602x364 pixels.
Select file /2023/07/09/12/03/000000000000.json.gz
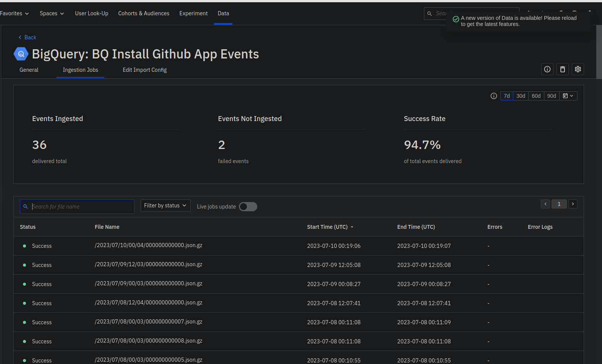pyautogui.click(x=149, y=264)
